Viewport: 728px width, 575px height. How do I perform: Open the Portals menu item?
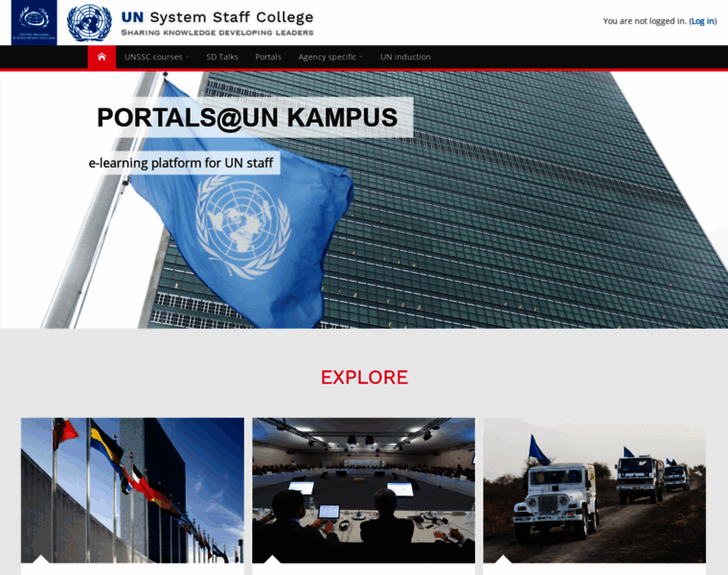(x=268, y=57)
